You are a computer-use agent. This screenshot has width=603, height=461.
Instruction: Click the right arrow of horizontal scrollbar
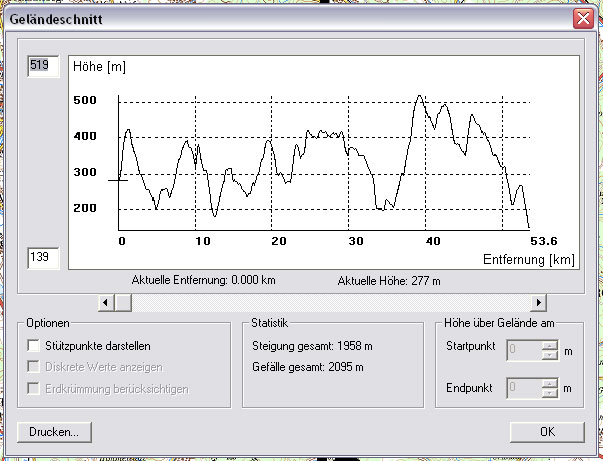[538, 301]
